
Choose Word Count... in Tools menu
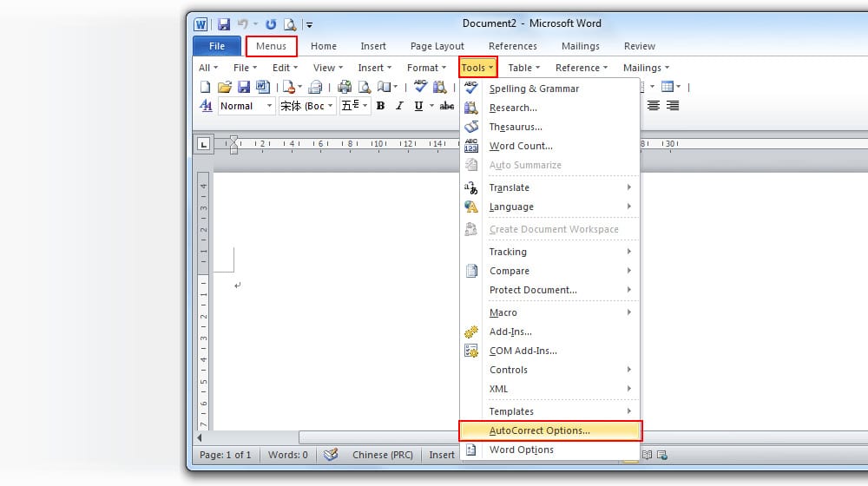(x=549, y=146)
